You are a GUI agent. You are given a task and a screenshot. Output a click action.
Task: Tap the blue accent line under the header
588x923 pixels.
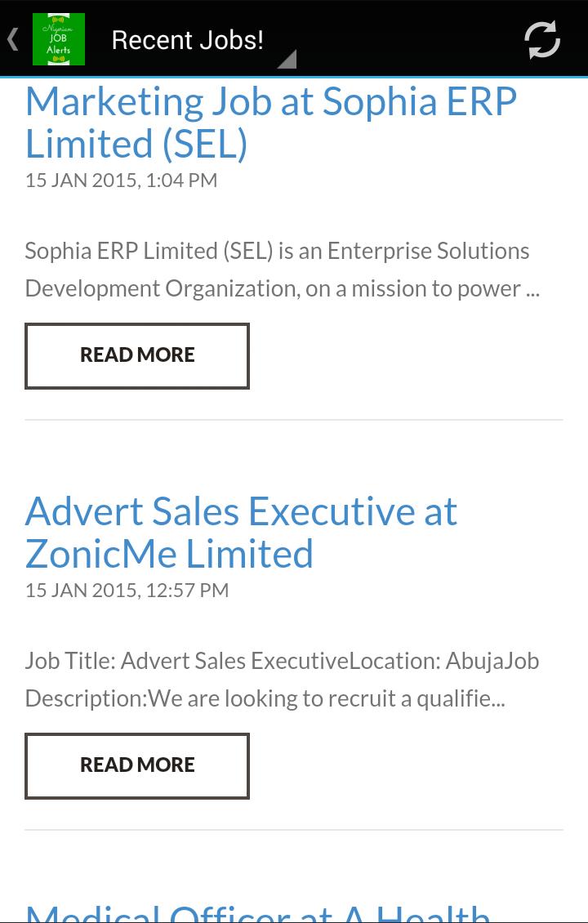pos(294,77)
